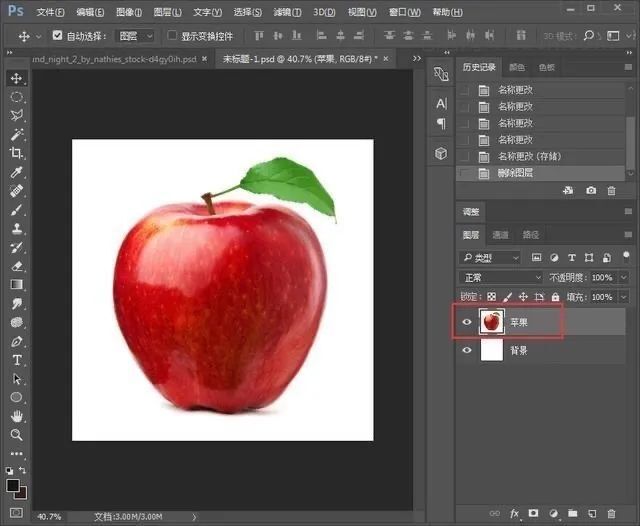Viewport: 640px width, 526px height.
Task: Select the Eyedropper tool
Action: (x=16, y=172)
